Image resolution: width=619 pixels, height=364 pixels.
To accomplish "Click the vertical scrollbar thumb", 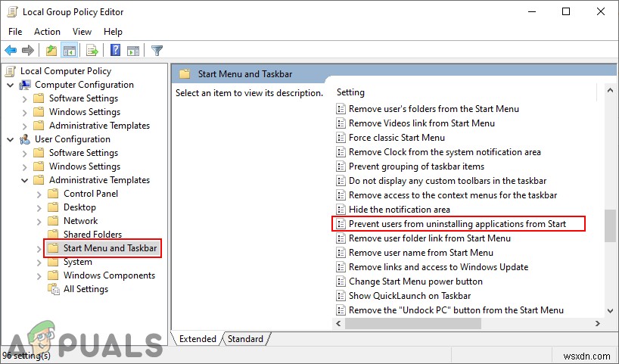I will pyautogui.click(x=611, y=226).
